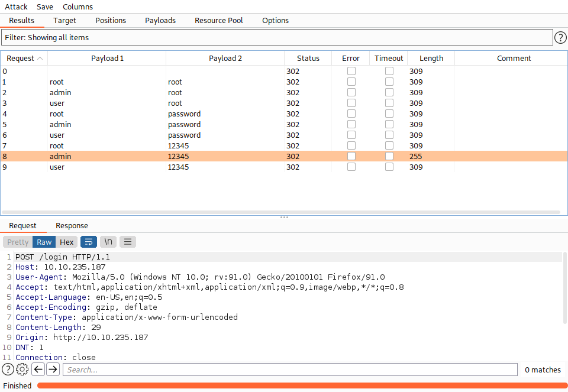Tick the Error checkbox for request 5
The height and width of the screenshot is (392, 568).
pos(351,124)
